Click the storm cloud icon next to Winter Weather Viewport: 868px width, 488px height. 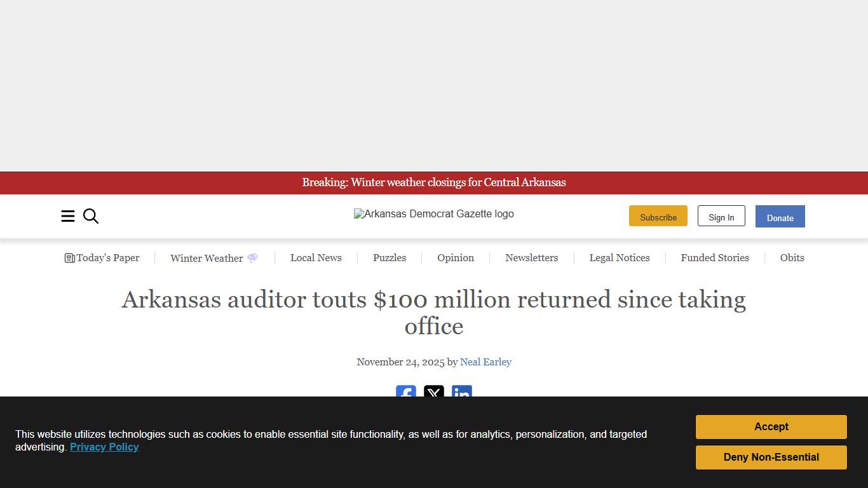[x=252, y=257]
